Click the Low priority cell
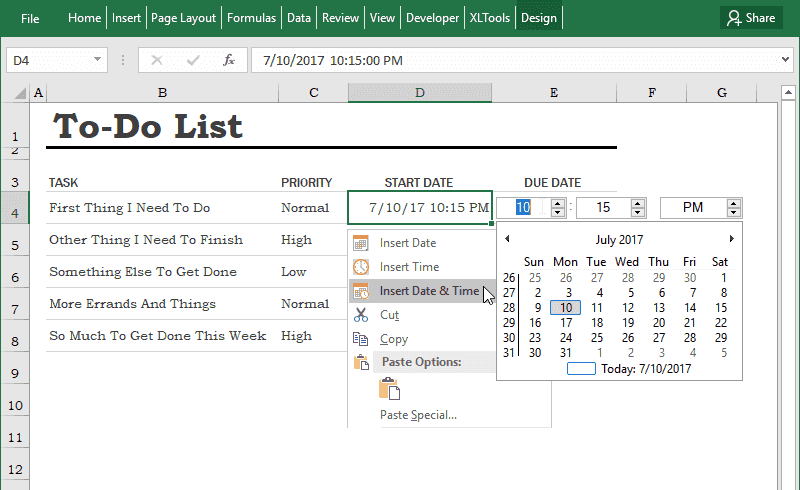Viewport: 800px width, 490px height. (x=313, y=272)
